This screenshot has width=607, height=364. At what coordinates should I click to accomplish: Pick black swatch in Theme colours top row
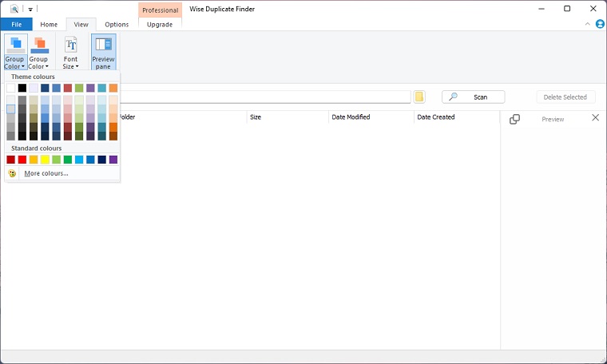pyautogui.click(x=22, y=88)
